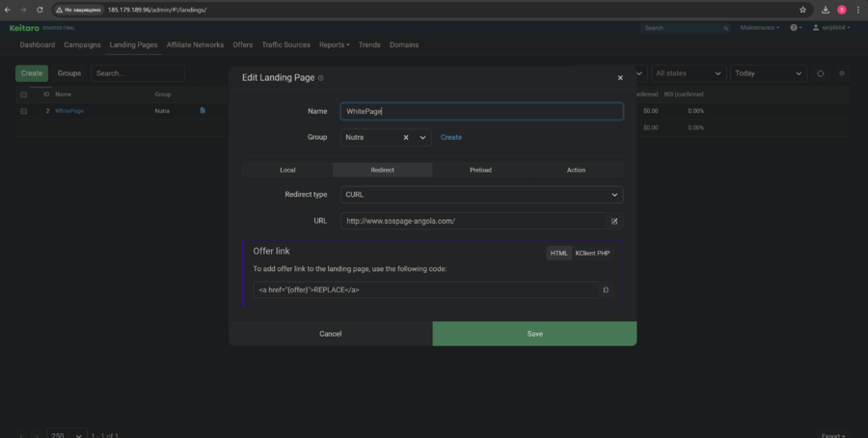This screenshot has height=438, width=868.
Task: Close the Edit Landing Page dialog
Action: pos(620,78)
